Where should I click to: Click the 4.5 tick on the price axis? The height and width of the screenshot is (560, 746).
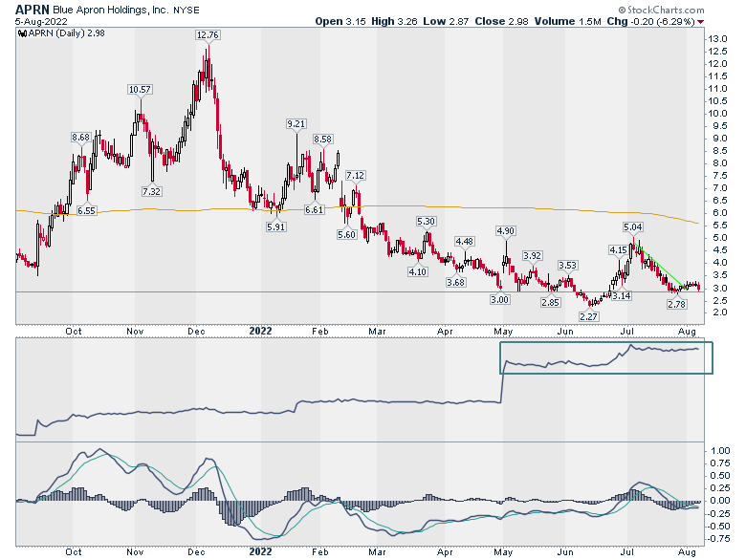(720, 250)
